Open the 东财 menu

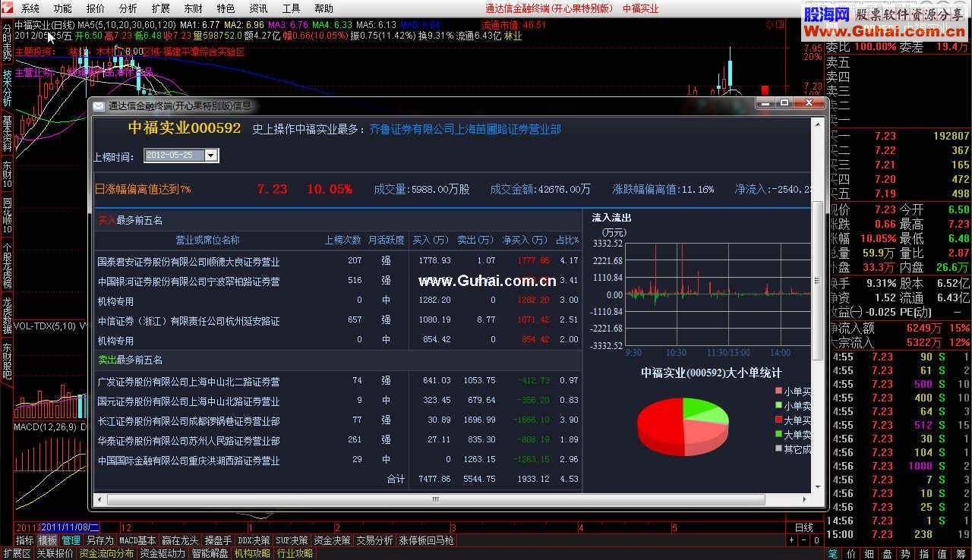[x=193, y=8]
